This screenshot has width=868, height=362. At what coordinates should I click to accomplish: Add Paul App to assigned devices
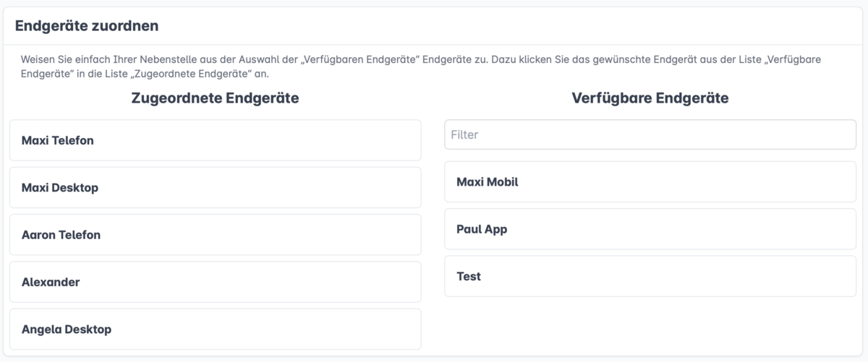point(650,229)
